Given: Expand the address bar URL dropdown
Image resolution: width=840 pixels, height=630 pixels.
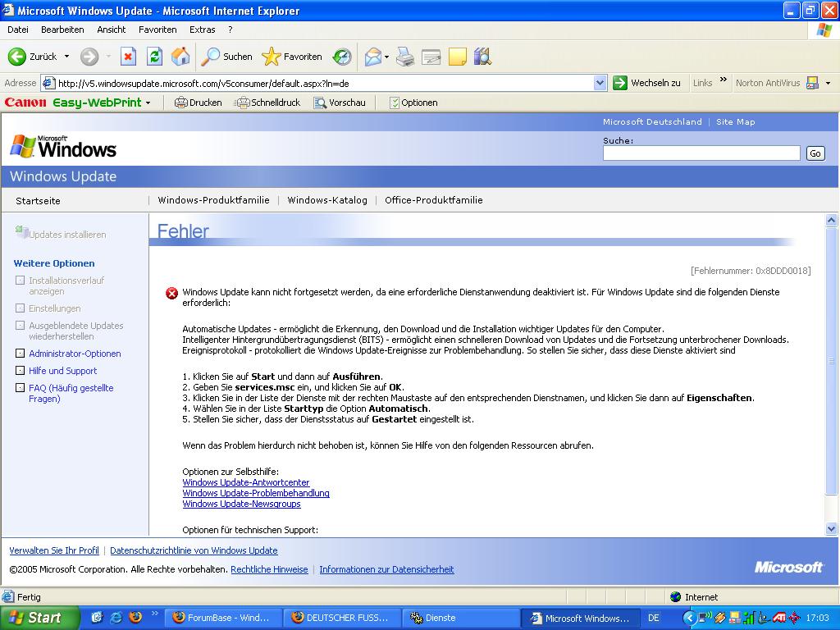Looking at the screenshot, I should [x=600, y=83].
